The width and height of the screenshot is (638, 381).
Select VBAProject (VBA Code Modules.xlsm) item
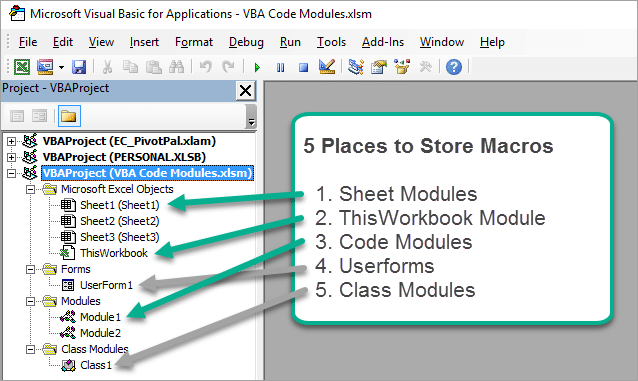(147, 173)
